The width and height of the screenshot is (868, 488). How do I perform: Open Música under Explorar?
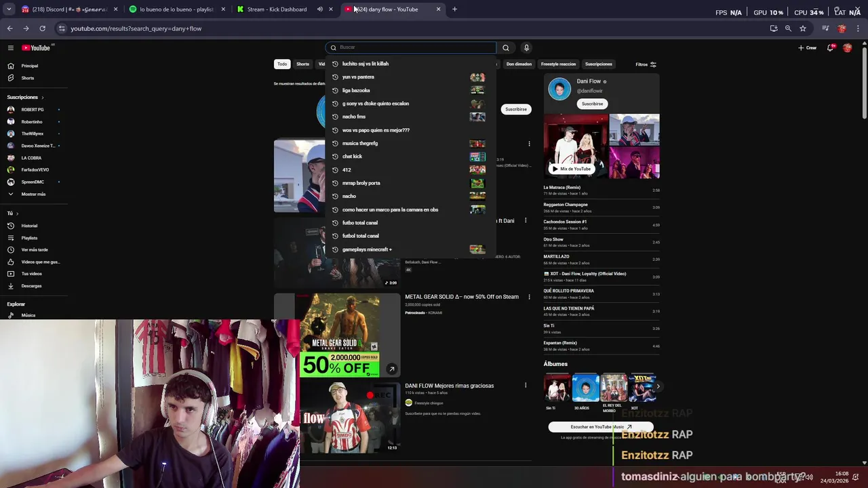point(28,315)
